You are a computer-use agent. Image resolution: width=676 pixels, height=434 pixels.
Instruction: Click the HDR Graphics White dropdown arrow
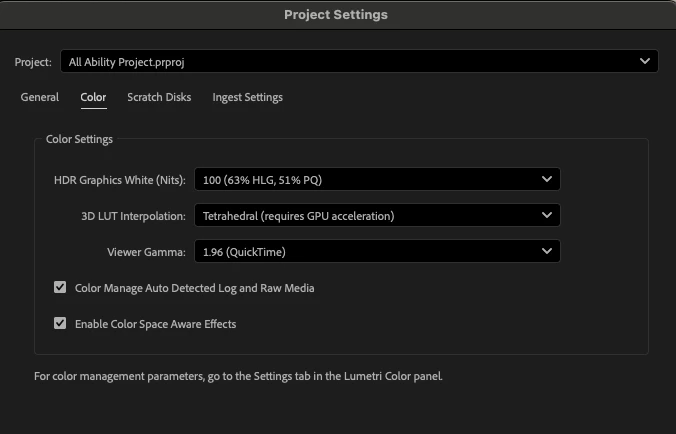(x=546, y=180)
